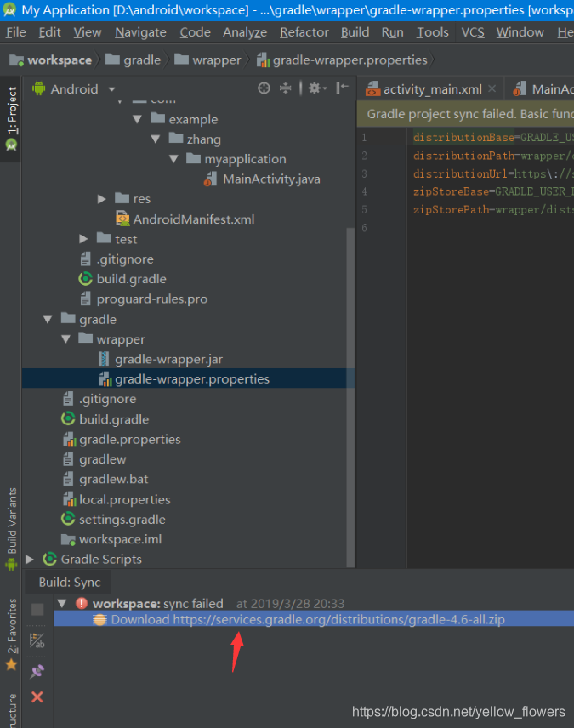574x728 pixels.
Task: Select app module build.gradle with gradle icon
Action: [x=122, y=279]
